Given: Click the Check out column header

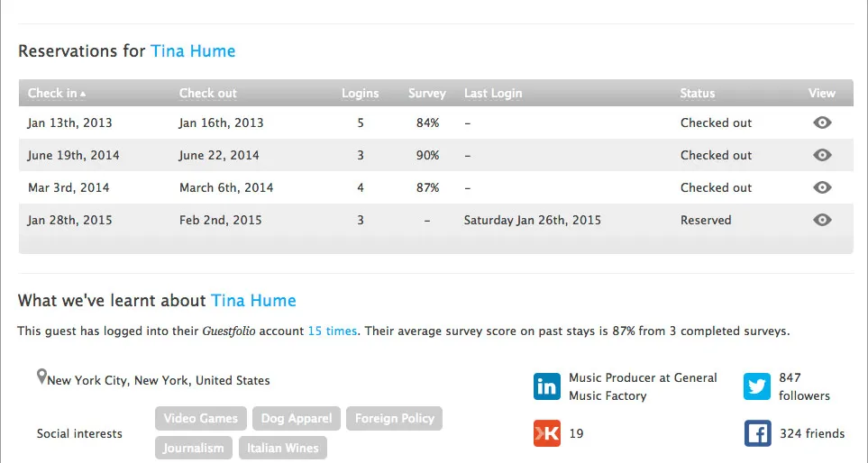Looking at the screenshot, I should (208, 93).
